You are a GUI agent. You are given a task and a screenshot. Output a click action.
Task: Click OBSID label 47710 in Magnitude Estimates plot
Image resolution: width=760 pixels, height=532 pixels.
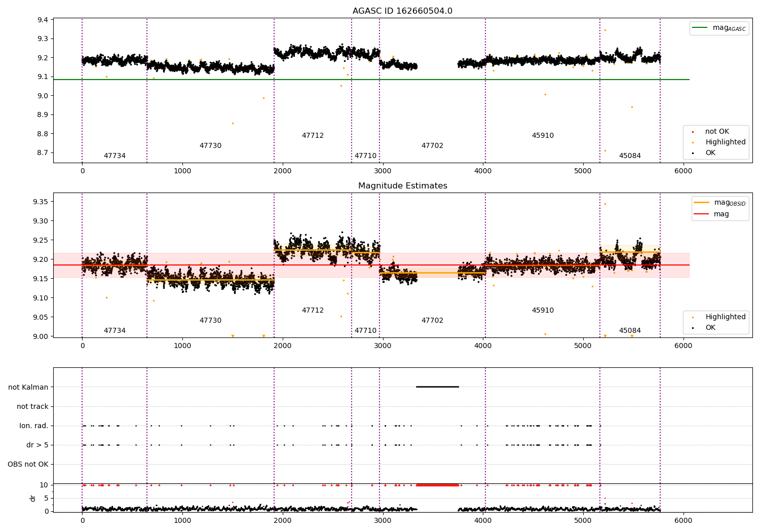click(365, 331)
